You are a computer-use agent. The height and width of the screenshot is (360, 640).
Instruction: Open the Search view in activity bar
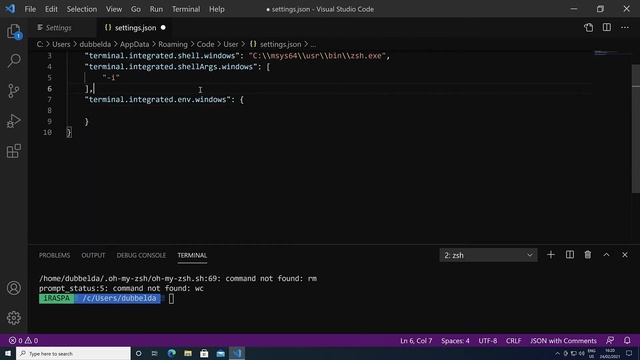tap(14, 61)
